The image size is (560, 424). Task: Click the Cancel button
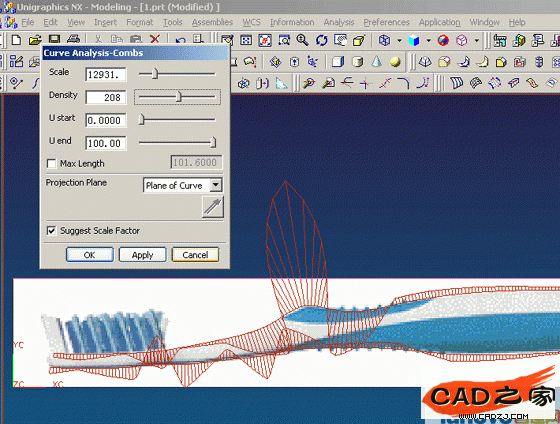195,255
